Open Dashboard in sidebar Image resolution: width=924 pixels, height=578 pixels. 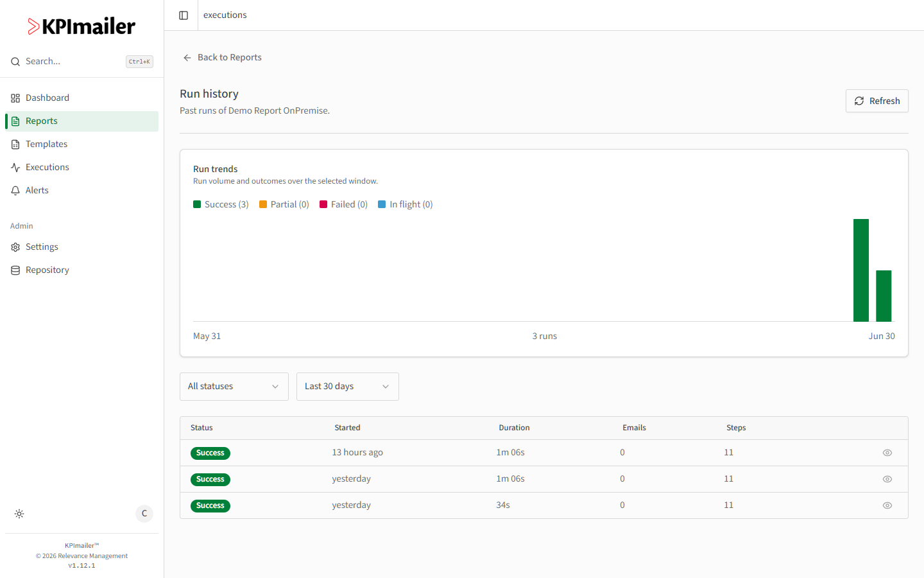point(81,98)
